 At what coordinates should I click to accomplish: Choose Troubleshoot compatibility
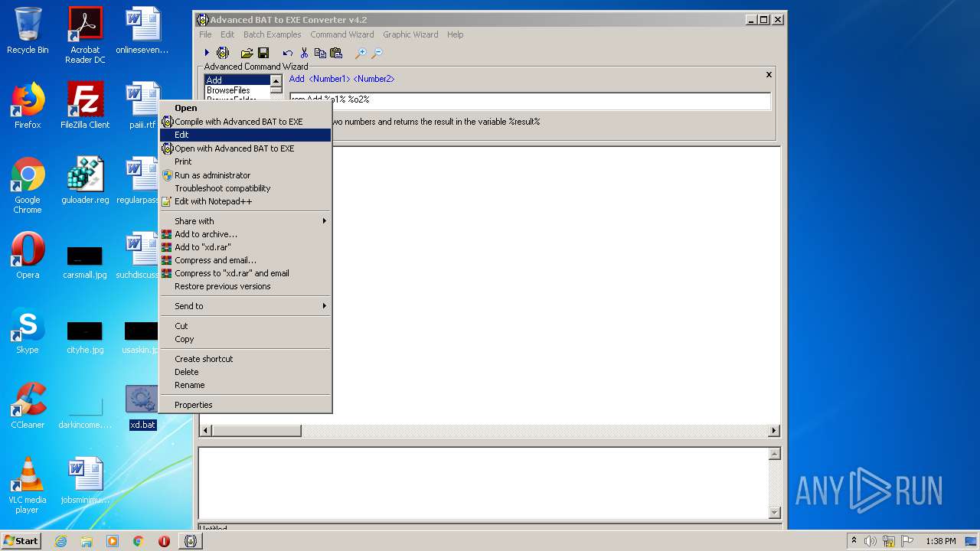245,188
